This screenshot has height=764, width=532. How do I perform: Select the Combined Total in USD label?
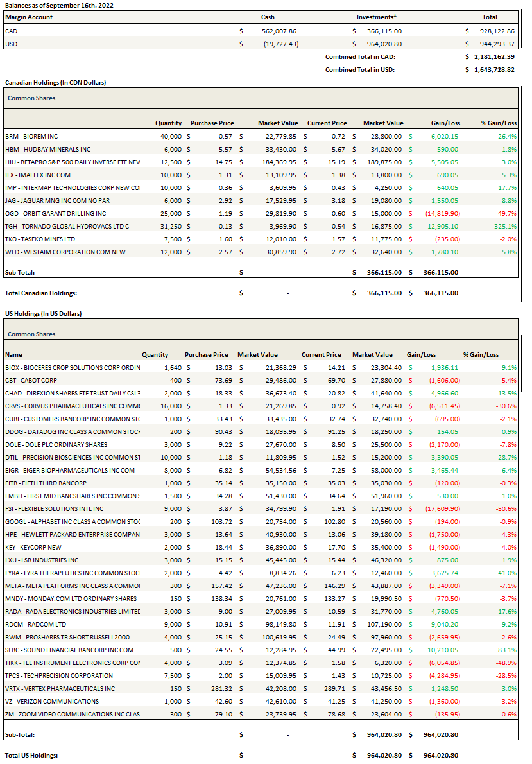click(x=359, y=69)
